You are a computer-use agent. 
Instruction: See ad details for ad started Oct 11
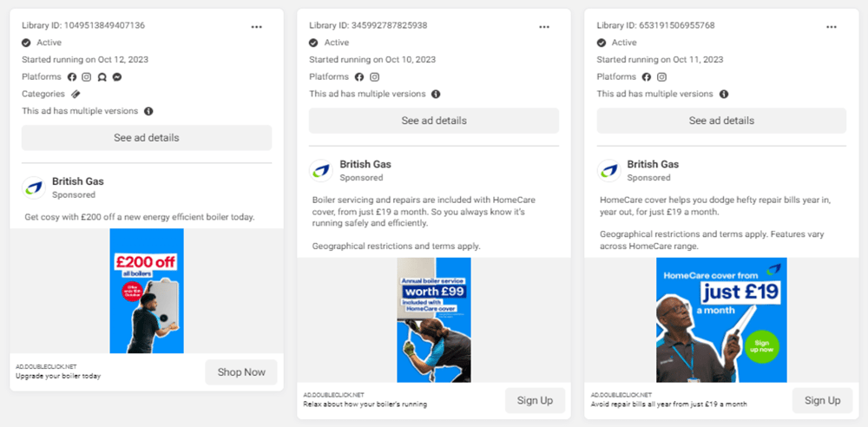(721, 121)
